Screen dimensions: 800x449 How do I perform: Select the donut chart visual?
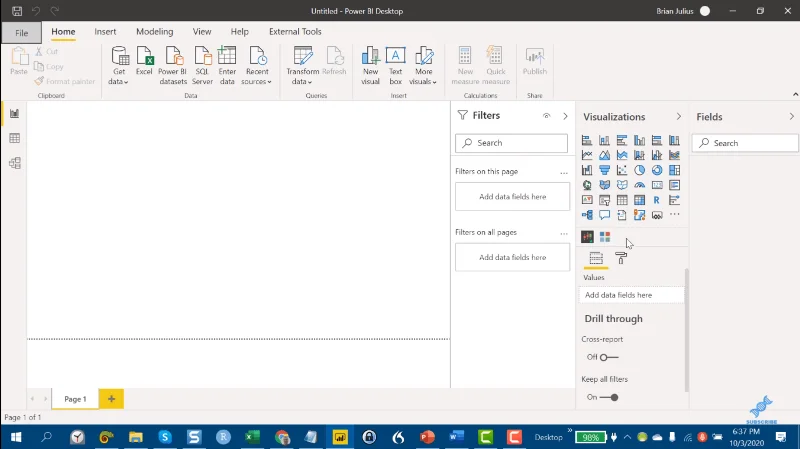(657, 170)
